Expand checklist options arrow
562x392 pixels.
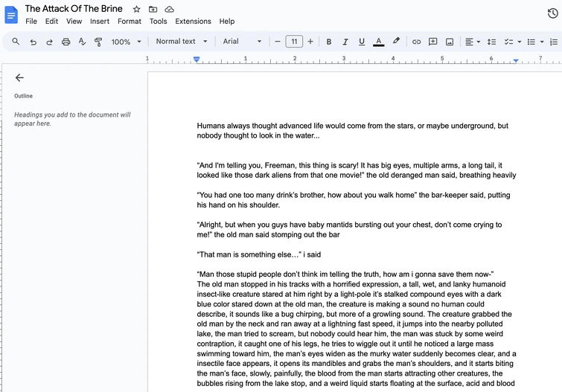[x=520, y=42]
